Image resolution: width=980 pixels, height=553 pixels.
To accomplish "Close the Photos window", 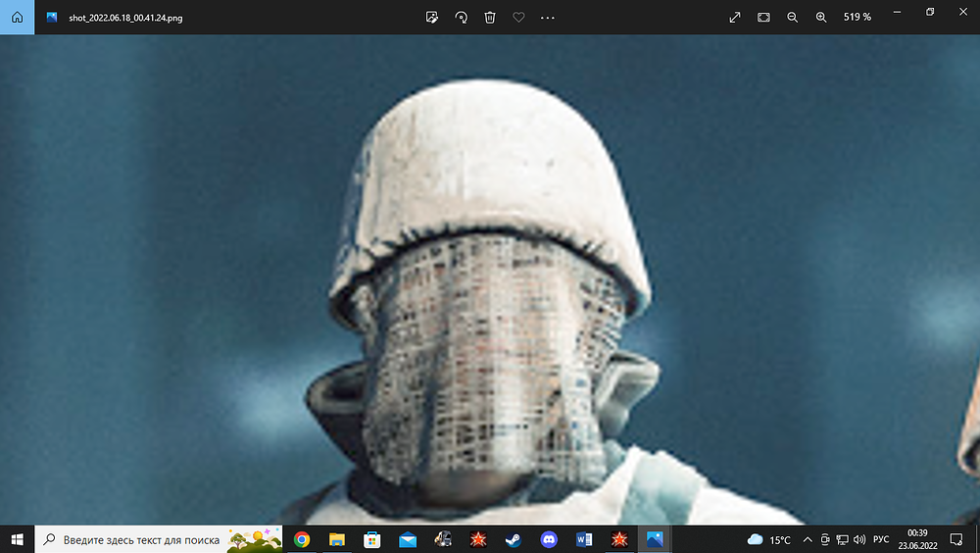I will [963, 12].
